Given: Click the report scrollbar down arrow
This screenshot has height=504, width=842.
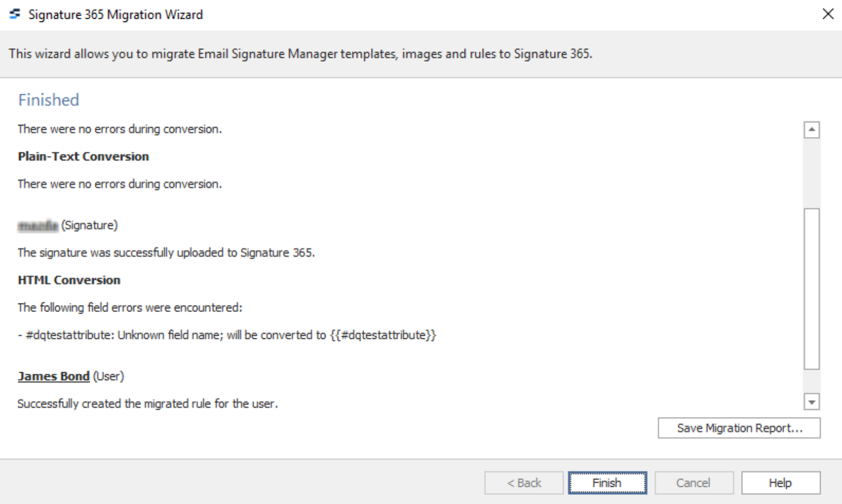Looking at the screenshot, I should coord(812,402).
